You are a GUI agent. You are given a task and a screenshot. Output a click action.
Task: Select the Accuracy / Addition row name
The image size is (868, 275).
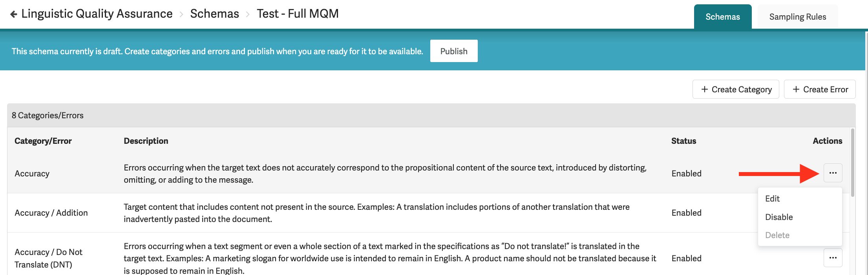(51, 213)
